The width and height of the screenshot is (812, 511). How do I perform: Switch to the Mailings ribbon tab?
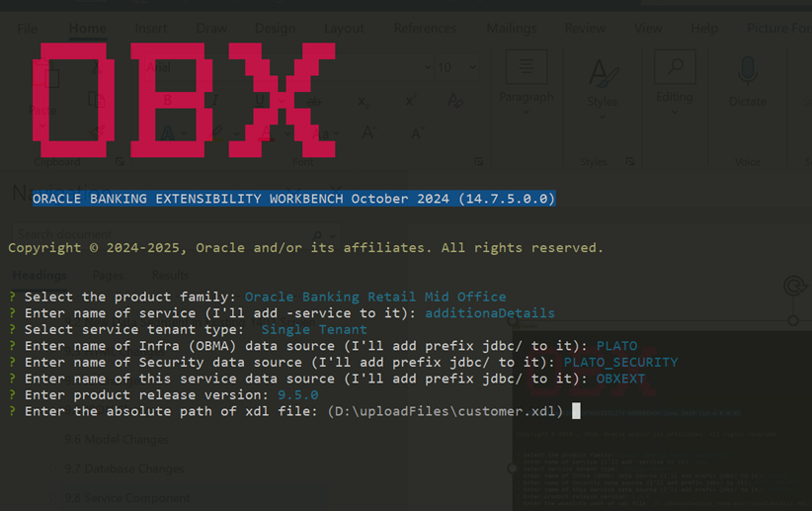click(512, 29)
